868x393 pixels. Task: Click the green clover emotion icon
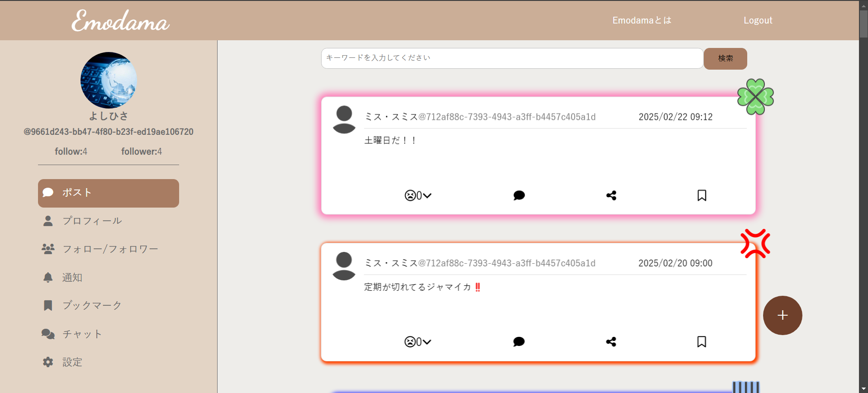point(755,97)
